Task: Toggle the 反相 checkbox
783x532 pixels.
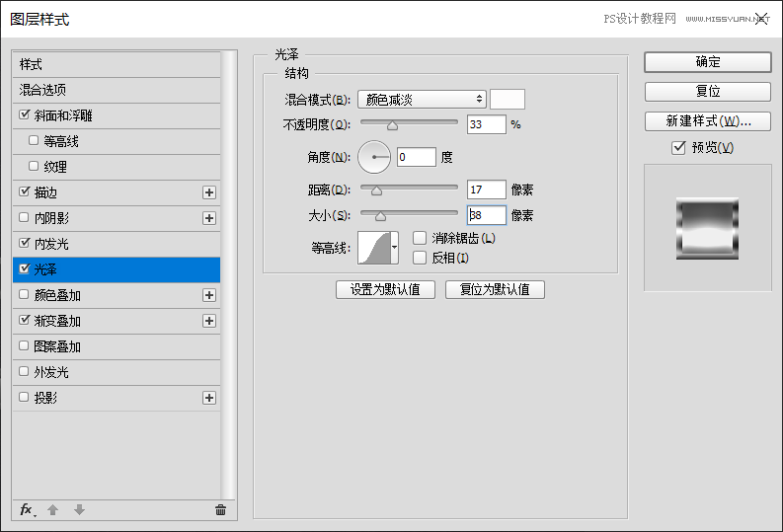Action: 420,258
